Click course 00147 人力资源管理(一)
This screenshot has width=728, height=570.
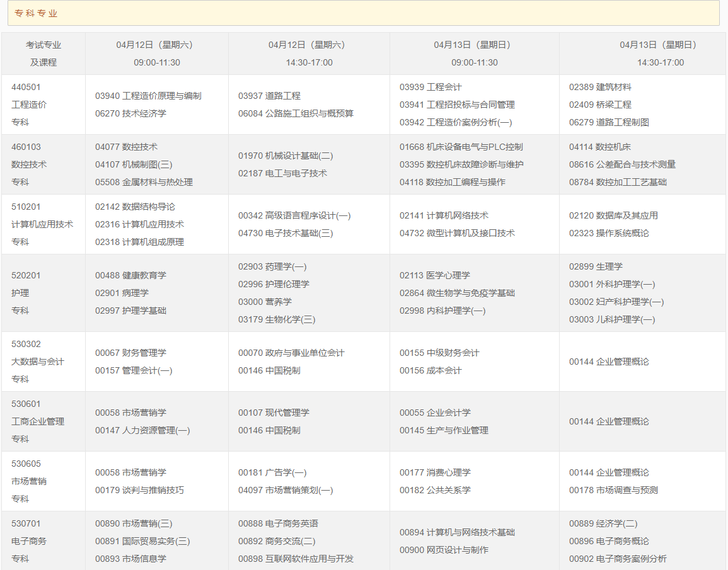(142, 430)
